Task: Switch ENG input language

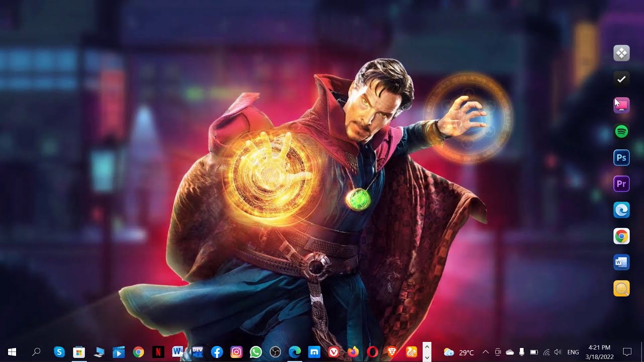Action: click(573, 352)
